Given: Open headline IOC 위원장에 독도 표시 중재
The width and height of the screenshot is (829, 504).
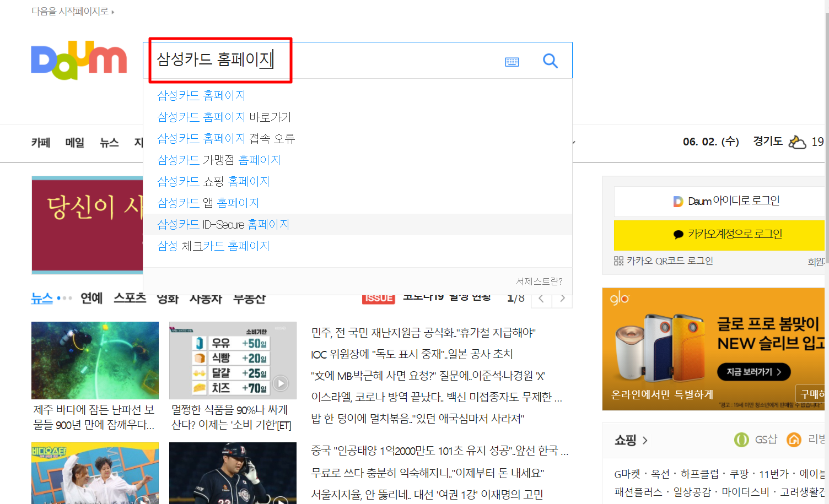Looking at the screenshot, I should coord(412,354).
